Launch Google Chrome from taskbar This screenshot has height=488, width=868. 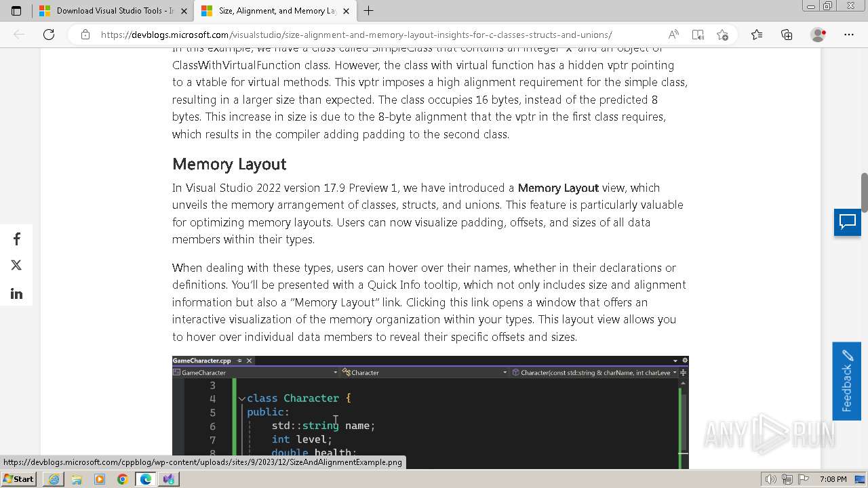pyautogui.click(x=123, y=479)
